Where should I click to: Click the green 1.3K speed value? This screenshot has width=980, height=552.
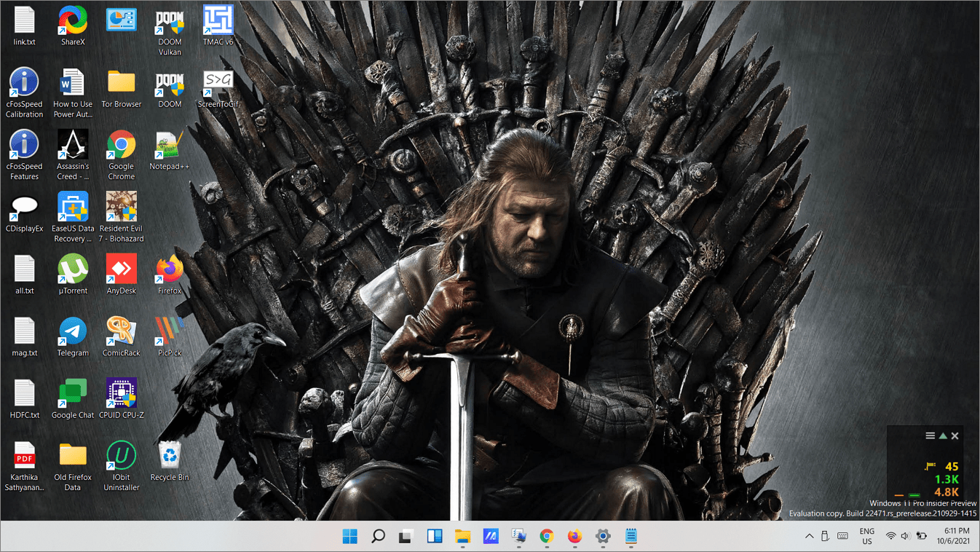click(947, 479)
